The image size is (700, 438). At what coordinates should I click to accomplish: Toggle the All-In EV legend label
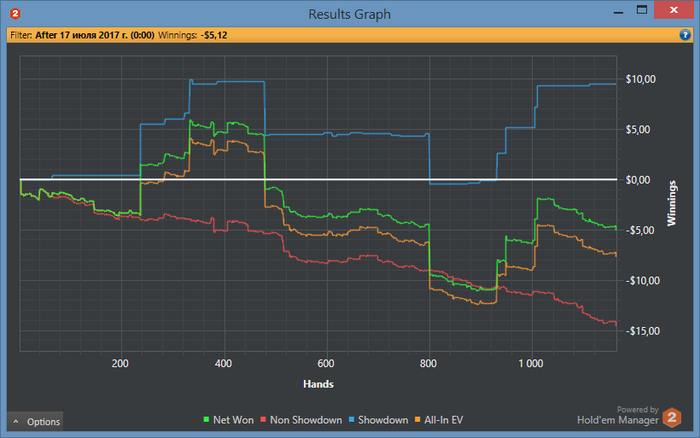(444, 420)
